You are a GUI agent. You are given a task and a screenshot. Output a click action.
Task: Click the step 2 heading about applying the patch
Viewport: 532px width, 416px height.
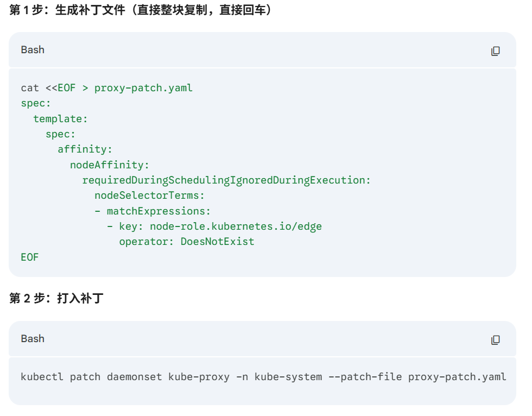coord(56,299)
